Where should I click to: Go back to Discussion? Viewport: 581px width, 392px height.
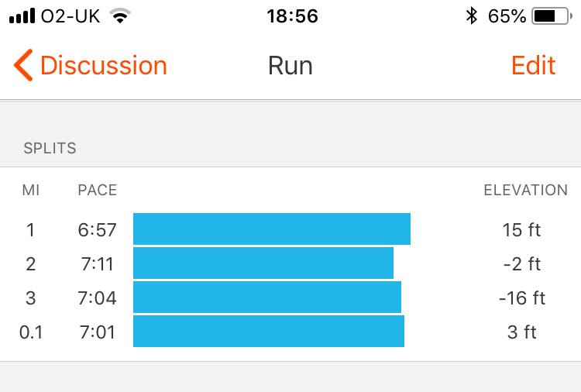pos(103,66)
